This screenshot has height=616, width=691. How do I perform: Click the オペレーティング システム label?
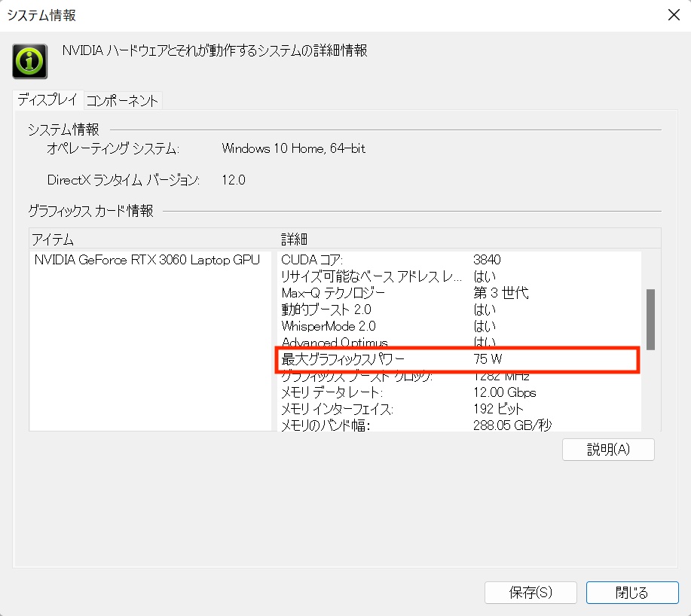113,148
